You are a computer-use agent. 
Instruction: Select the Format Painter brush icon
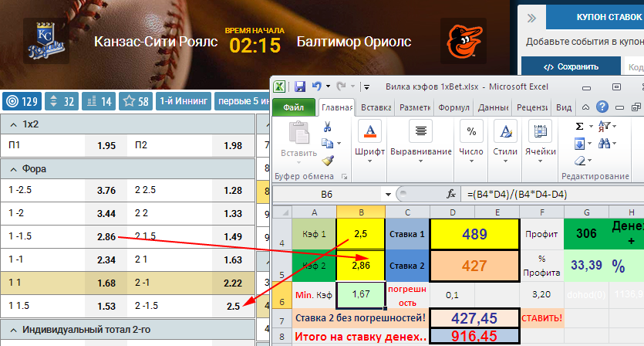point(327,160)
